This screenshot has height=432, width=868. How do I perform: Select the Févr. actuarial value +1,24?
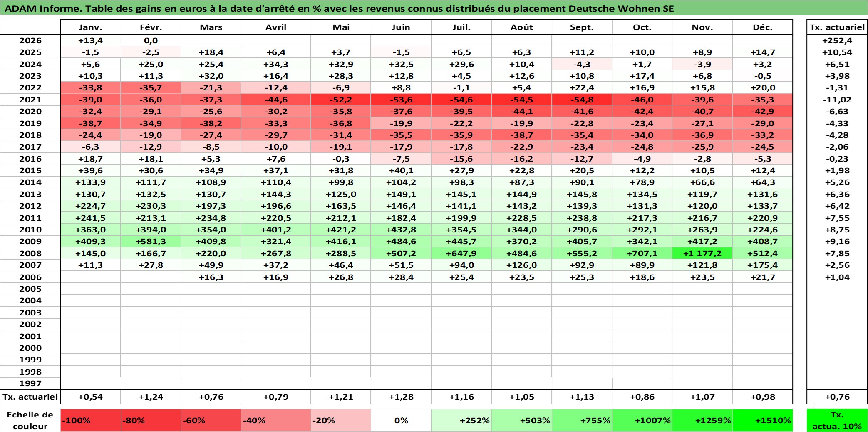point(151,397)
